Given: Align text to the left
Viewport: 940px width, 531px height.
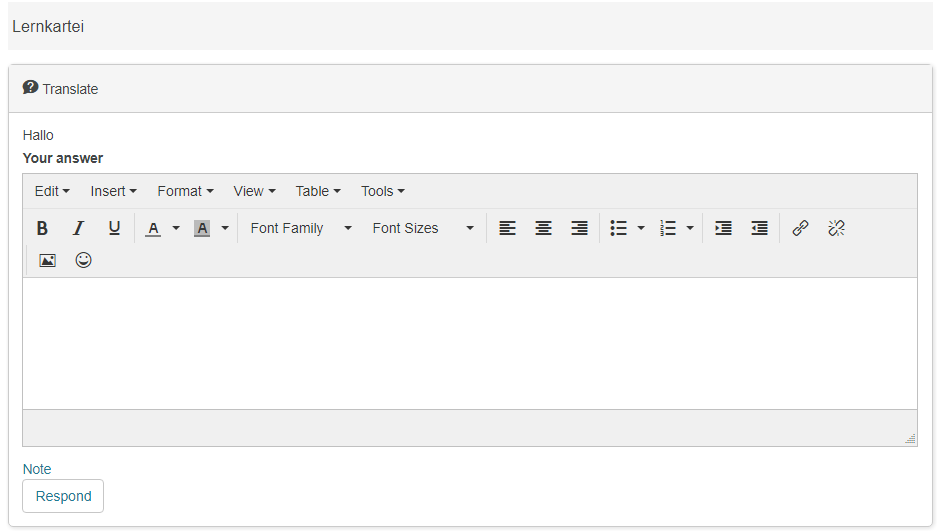Looking at the screenshot, I should pyautogui.click(x=508, y=228).
